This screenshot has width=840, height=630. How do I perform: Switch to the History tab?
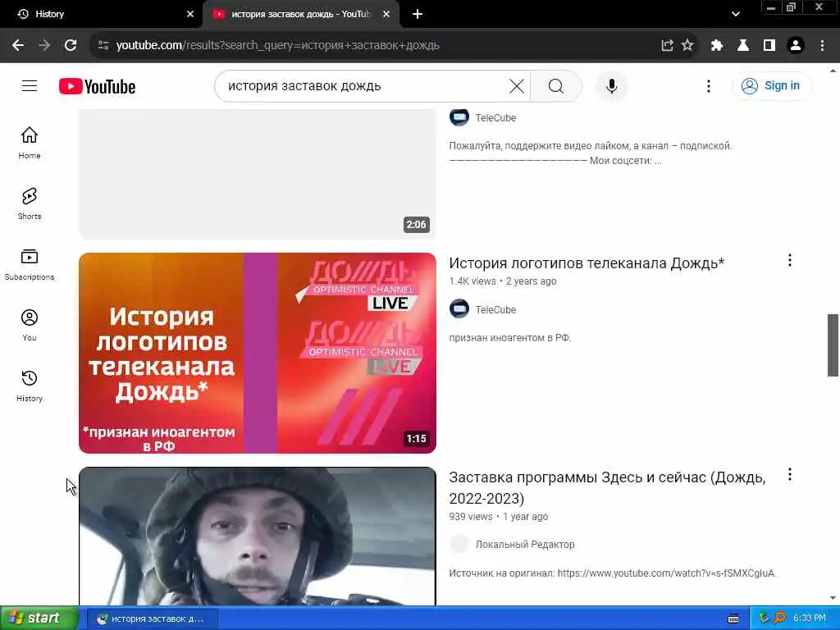pyautogui.click(x=102, y=14)
